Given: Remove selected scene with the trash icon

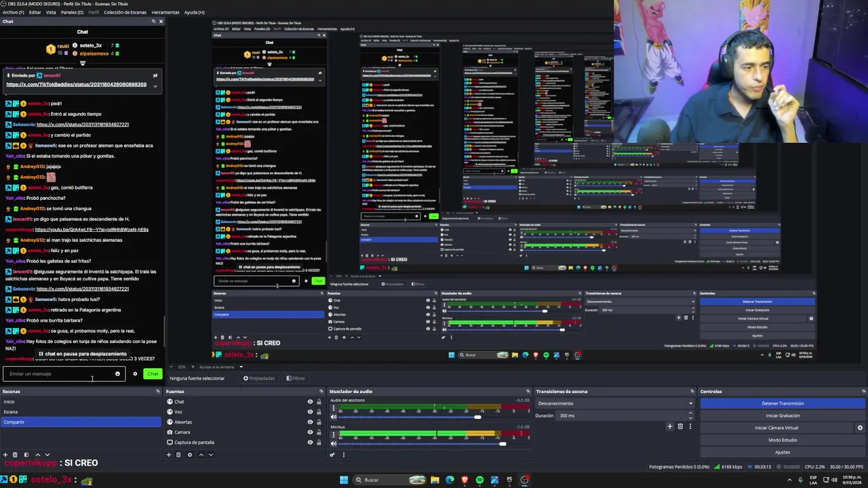Looking at the screenshot, I should (x=15, y=455).
